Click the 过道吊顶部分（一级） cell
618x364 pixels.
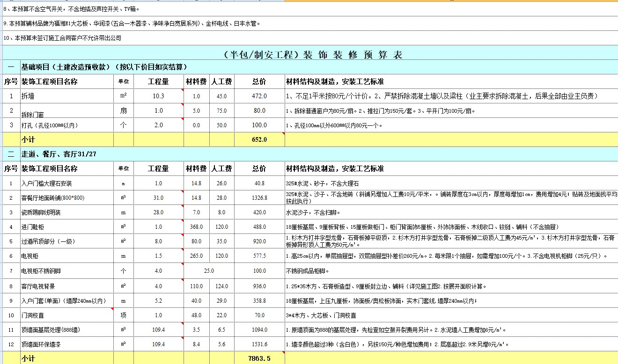click(67, 241)
